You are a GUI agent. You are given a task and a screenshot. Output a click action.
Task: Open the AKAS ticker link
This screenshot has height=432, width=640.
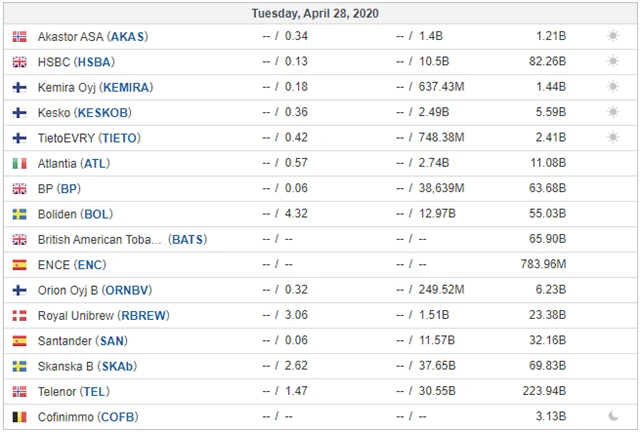127,36
